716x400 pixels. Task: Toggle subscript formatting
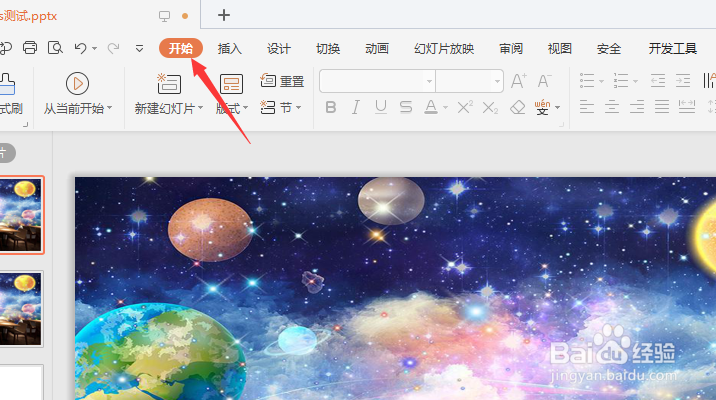click(490, 108)
